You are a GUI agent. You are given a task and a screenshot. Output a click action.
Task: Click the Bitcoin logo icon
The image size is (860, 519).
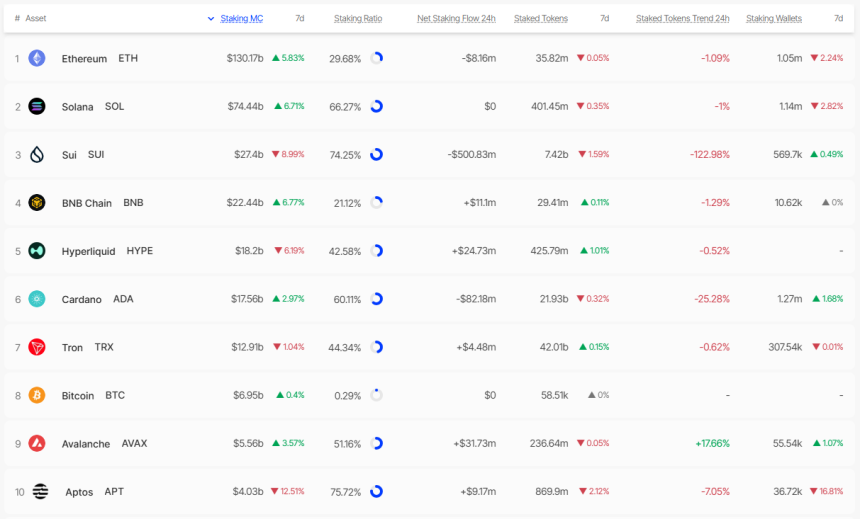point(37,395)
